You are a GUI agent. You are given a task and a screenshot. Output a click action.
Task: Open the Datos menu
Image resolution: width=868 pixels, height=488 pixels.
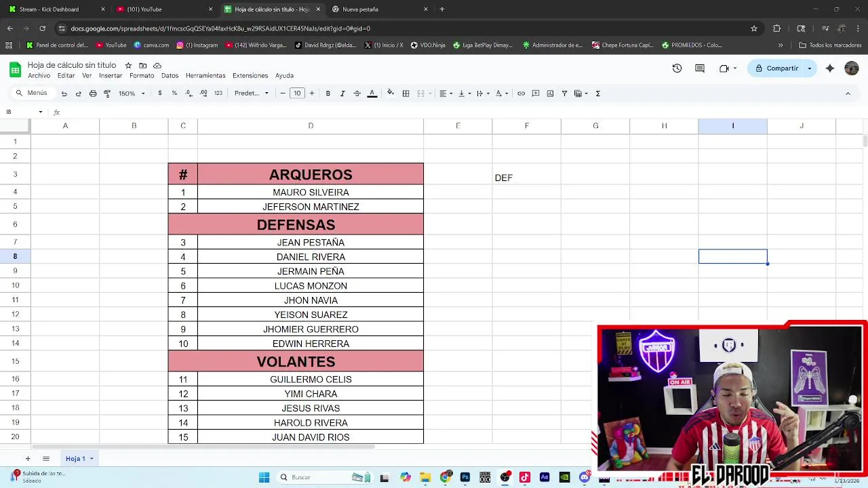pos(170,76)
